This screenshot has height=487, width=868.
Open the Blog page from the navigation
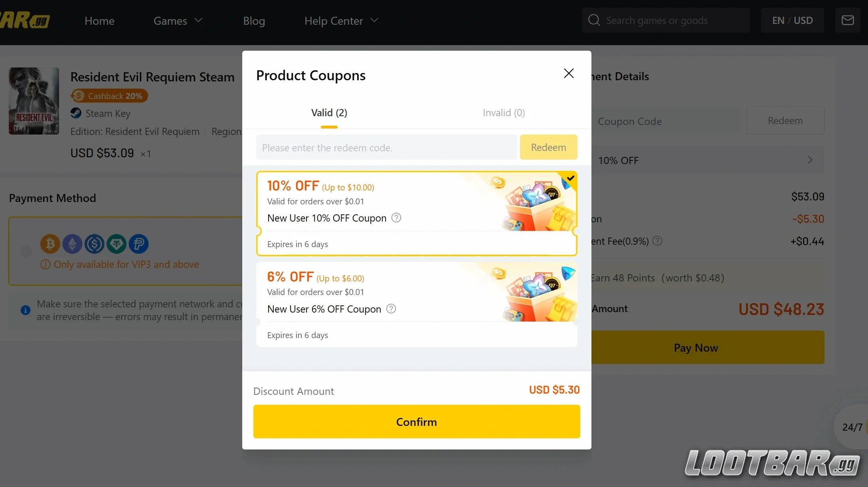(254, 20)
